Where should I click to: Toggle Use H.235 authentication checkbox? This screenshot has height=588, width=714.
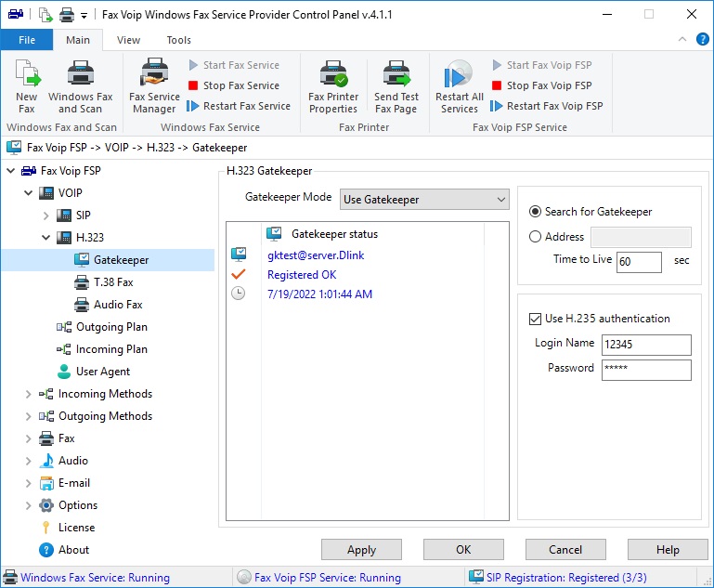click(535, 319)
